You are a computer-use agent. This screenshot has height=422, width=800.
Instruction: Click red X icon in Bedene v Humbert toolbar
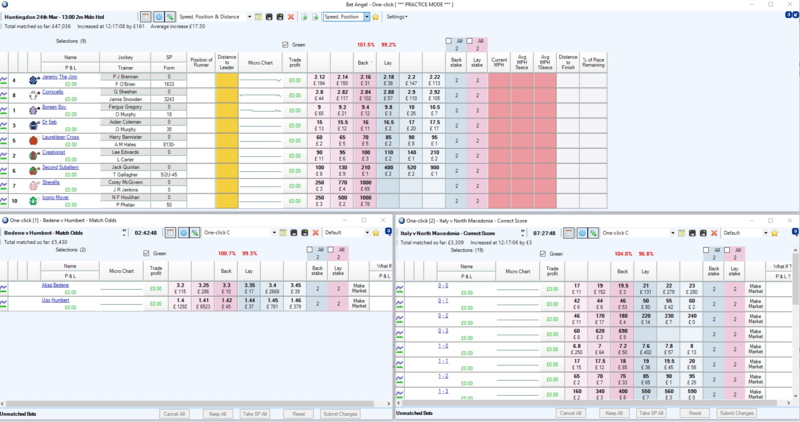(316, 233)
